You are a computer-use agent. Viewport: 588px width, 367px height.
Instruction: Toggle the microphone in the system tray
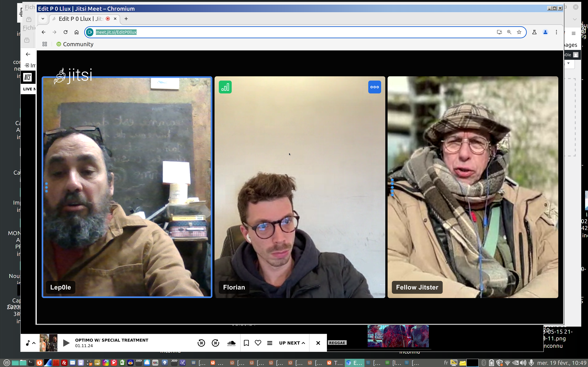531,363
